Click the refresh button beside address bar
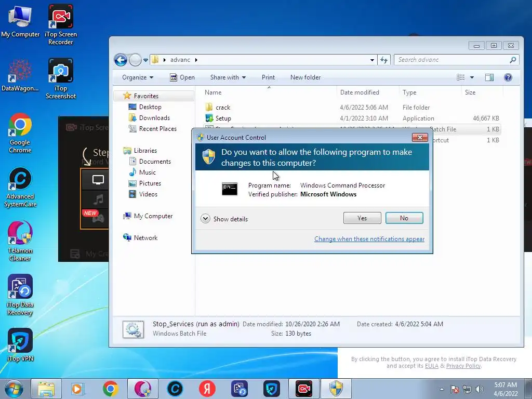This screenshot has height=399, width=532. pyautogui.click(x=384, y=60)
